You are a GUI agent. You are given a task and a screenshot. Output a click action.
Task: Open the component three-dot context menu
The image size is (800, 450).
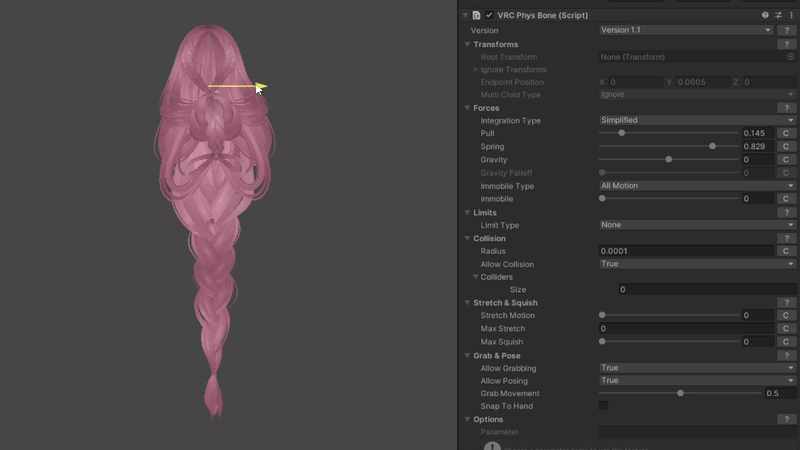point(791,15)
